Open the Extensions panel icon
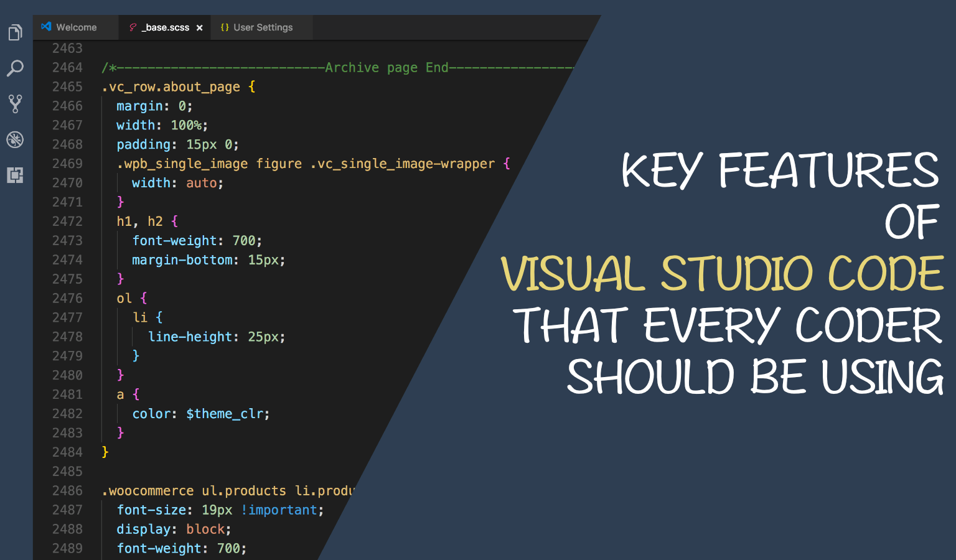This screenshot has width=956, height=560. [x=16, y=175]
